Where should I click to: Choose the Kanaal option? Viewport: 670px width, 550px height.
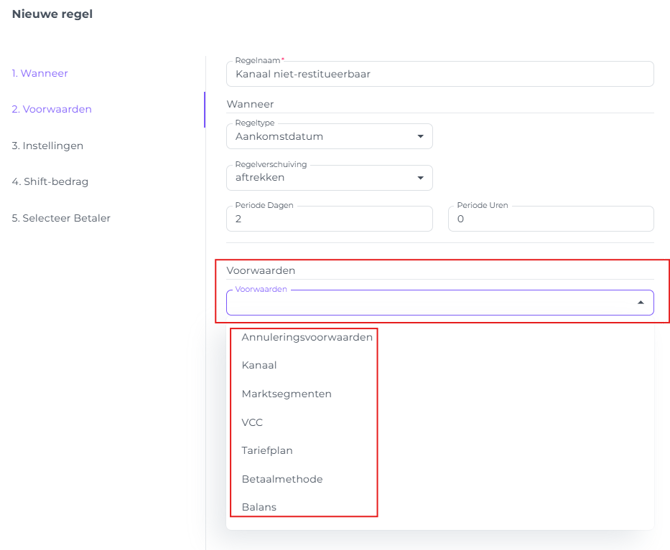[x=259, y=365]
